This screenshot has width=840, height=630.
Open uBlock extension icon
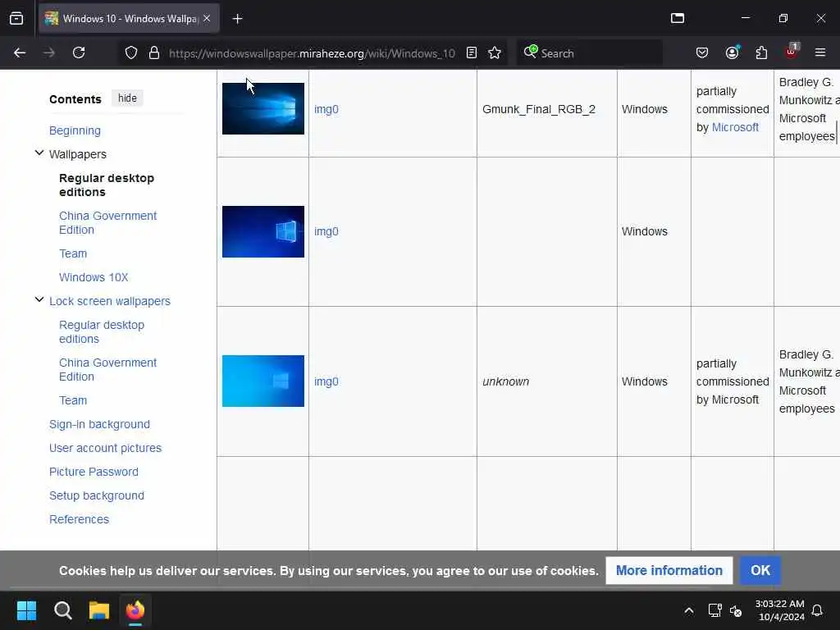click(x=791, y=52)
